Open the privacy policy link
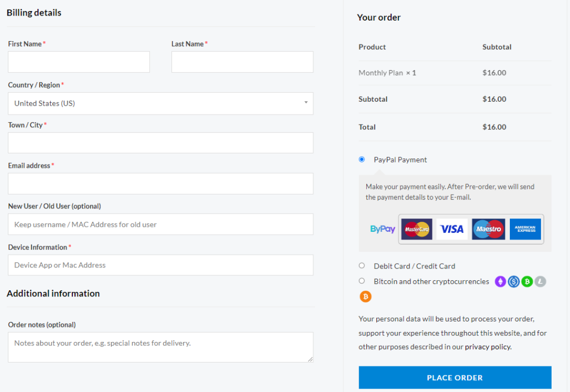This screenshot has height=392, width=570. (x=488, y=347)
